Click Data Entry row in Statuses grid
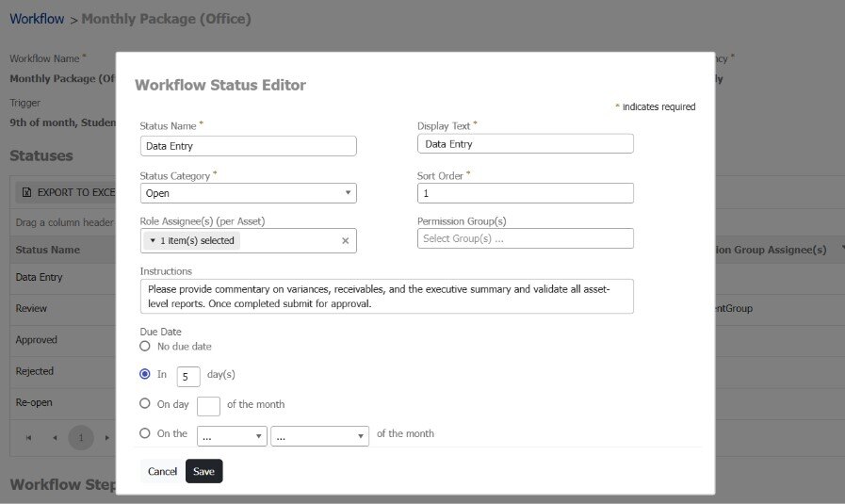 [62, 277]
